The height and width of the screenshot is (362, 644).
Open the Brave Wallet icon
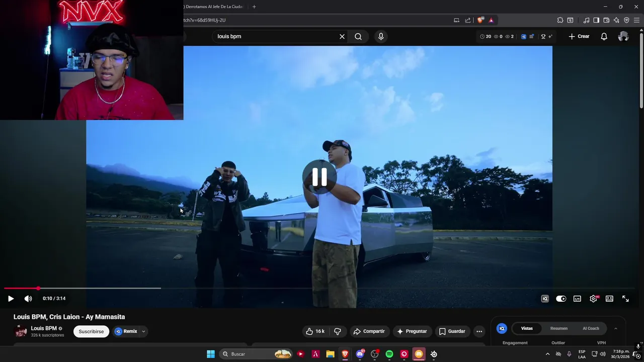point(606,20)
